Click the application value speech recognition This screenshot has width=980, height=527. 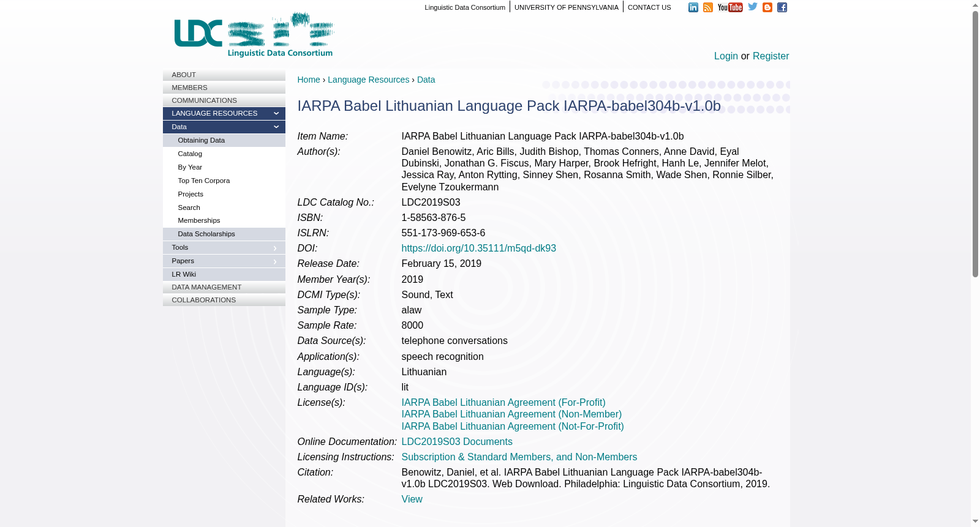pyautogui.click(x=443, y=357)
